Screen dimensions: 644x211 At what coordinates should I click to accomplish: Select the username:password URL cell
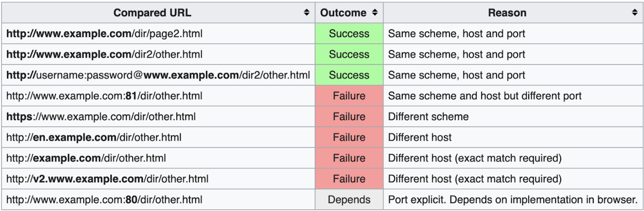click(x=158, y=75)
